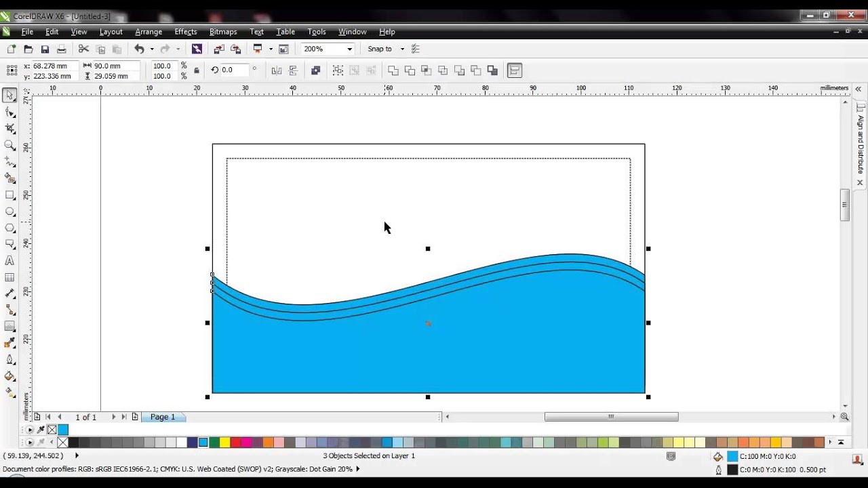Expand the cursor coordinates arrow
868x488 pixels.
(77, 456)
